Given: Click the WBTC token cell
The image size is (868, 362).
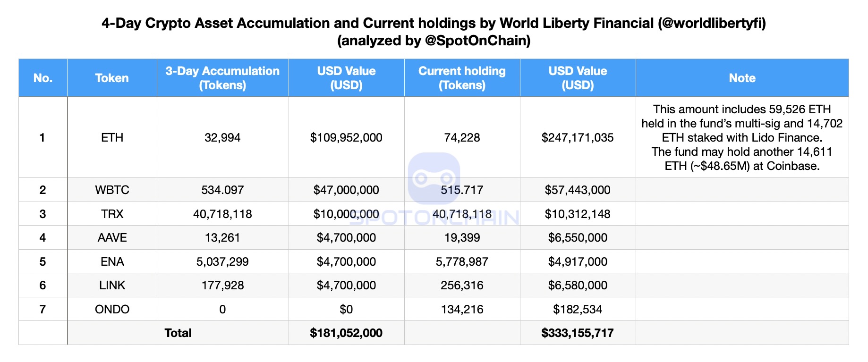Looking at the screenshot, I should (112, 190).
